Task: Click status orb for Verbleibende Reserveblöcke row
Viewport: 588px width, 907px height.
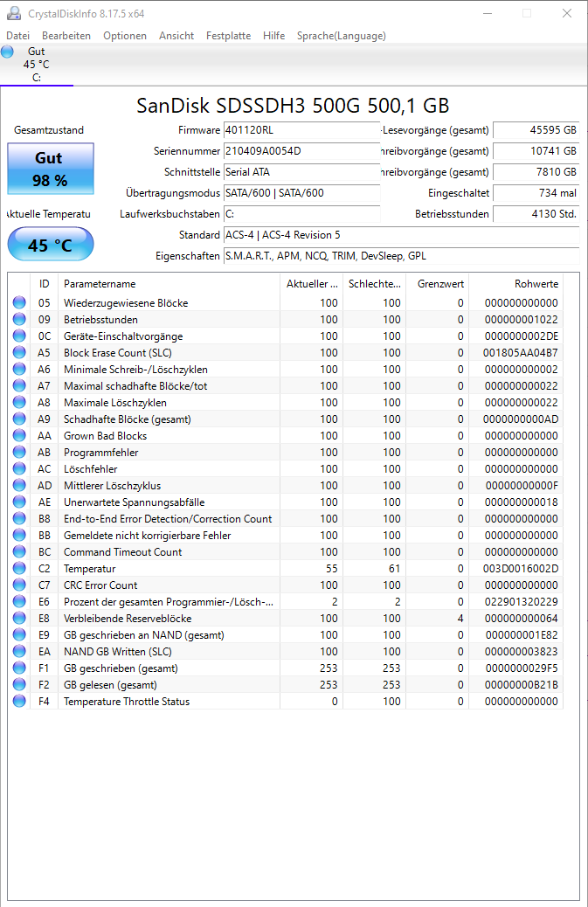Action: point(19,619)
